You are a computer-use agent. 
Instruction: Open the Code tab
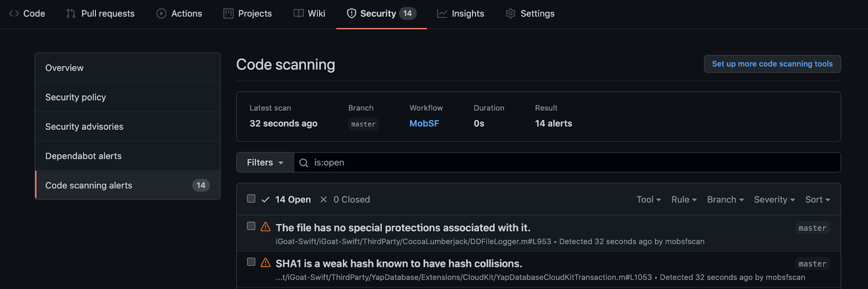[27, 14]
